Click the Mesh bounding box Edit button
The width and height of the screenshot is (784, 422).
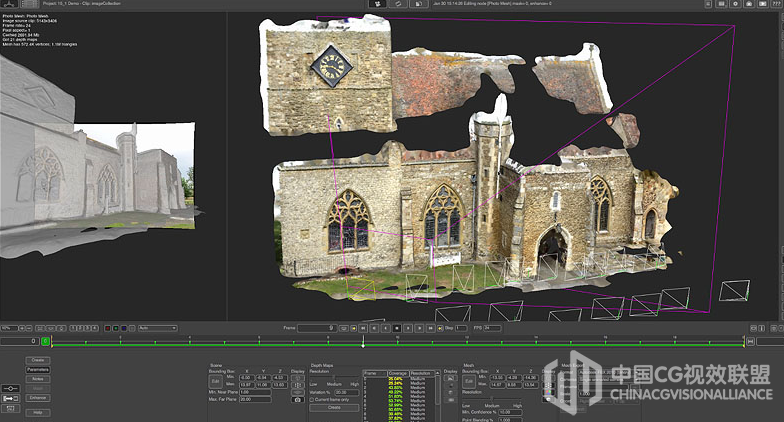click(469, 381)
